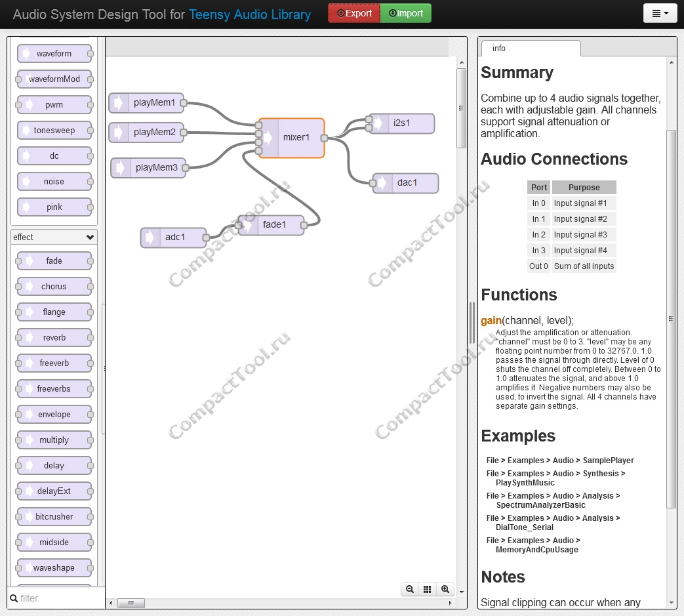Click the 'In 3' port cell
Viewport: 684px width, 616px height.
[x=538, y=251]
